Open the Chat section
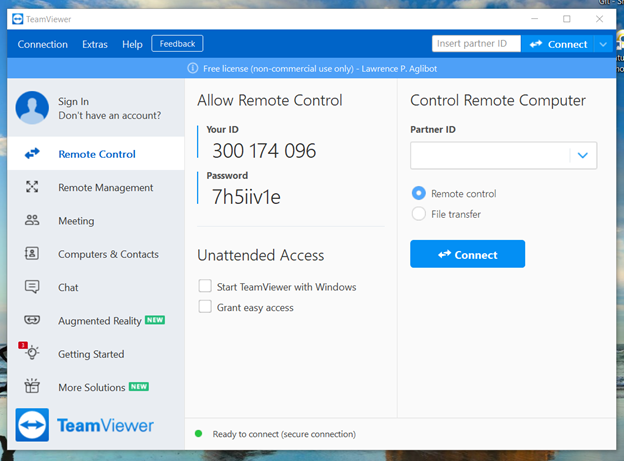 tap(96, 287)
